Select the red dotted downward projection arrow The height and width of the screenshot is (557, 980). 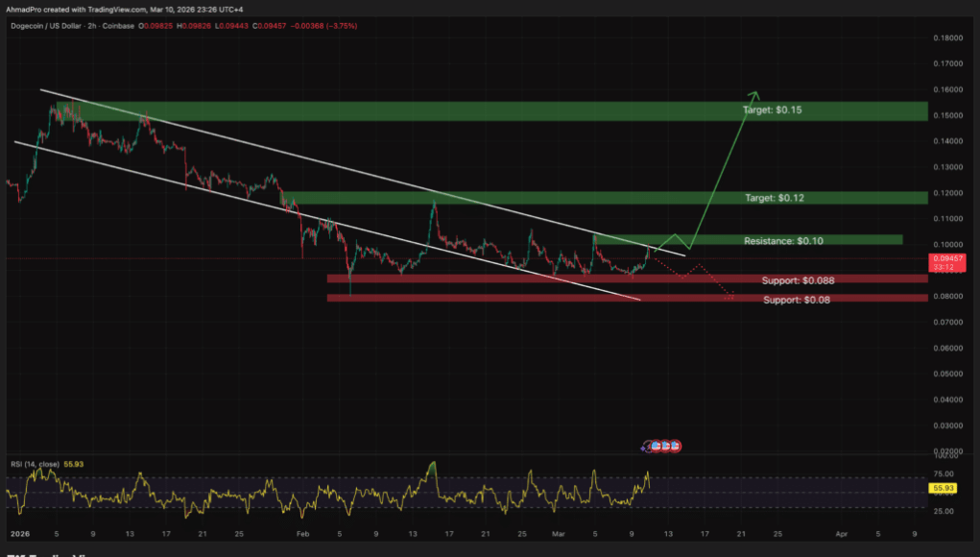click(x=712, y=280)
